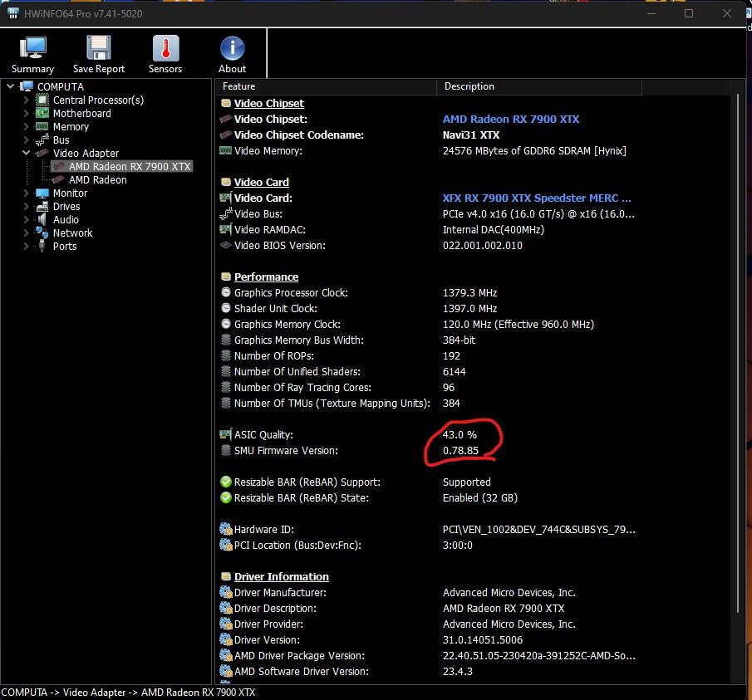Expand the Memory tree node

coord(27,126)
